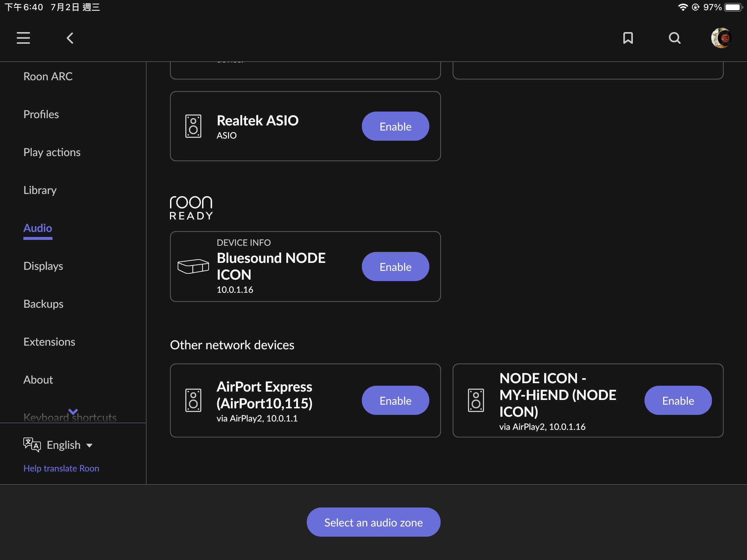
Task: Open Library settings
Action: click(40, 190)
